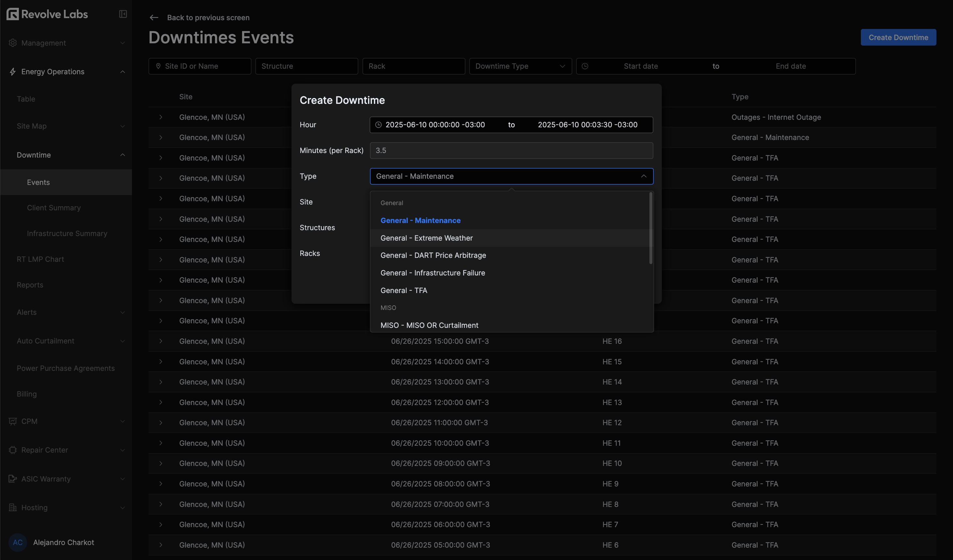Collapse the Downtime section in sidebar
The width and height of the screenshot is (953, 560).
122,155
